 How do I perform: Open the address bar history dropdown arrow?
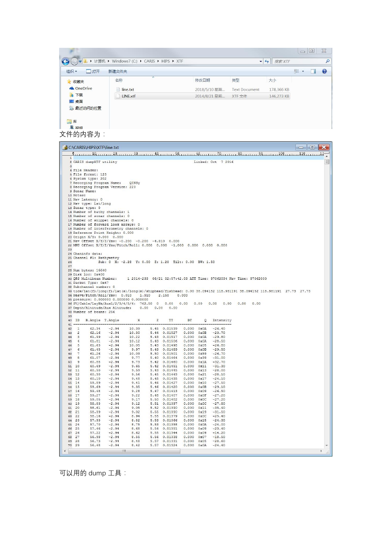[x=261, y=61]
